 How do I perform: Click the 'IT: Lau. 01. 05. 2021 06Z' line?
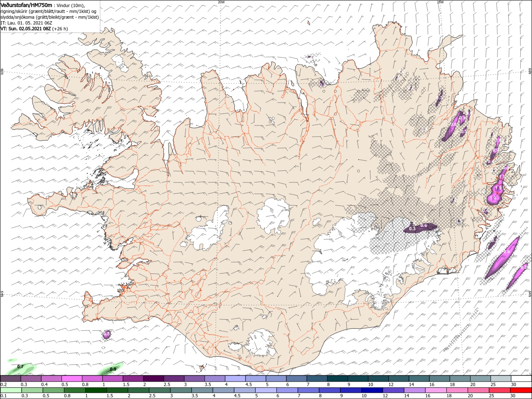(26, 23)
